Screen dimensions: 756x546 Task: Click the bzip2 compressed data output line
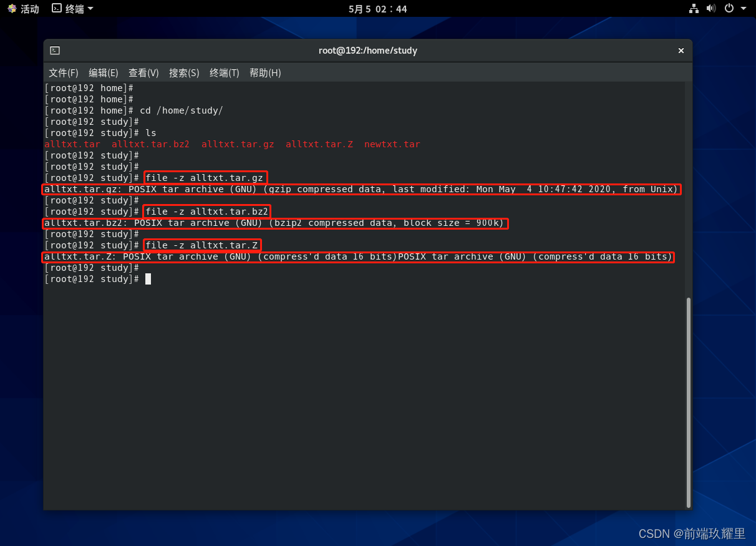tap(275, 223)
